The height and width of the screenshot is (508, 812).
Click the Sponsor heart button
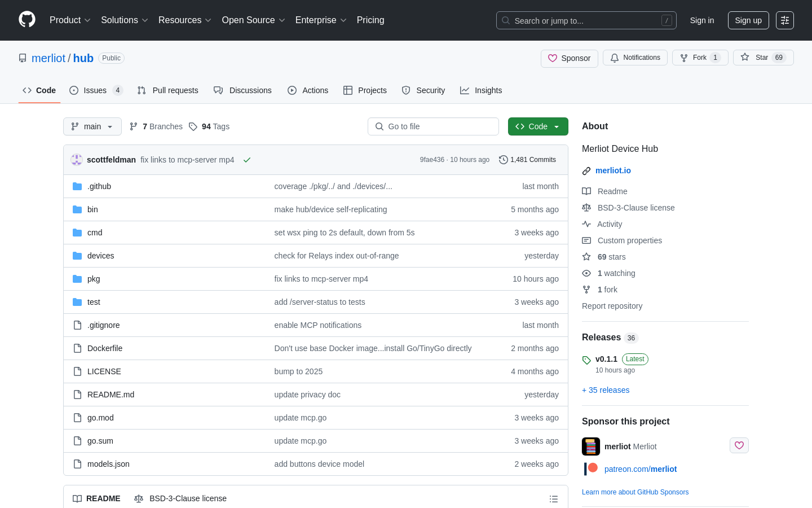tap(570, 58)
